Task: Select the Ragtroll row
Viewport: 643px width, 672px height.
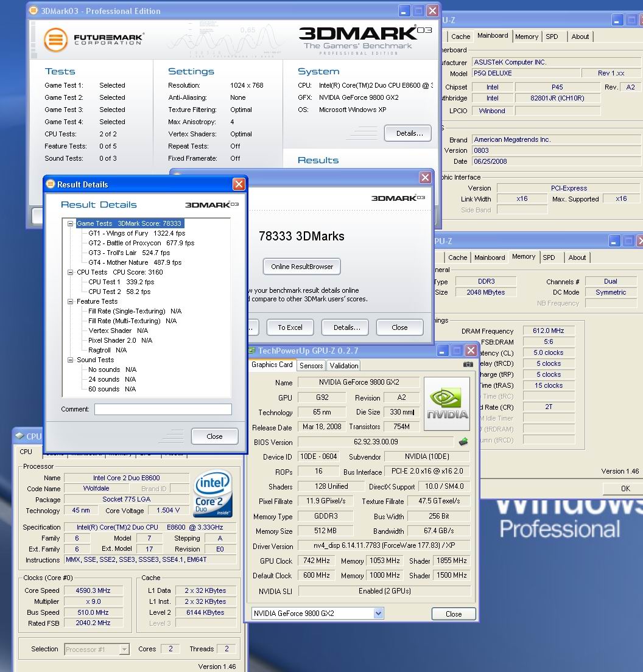Action: coord(108,350)
